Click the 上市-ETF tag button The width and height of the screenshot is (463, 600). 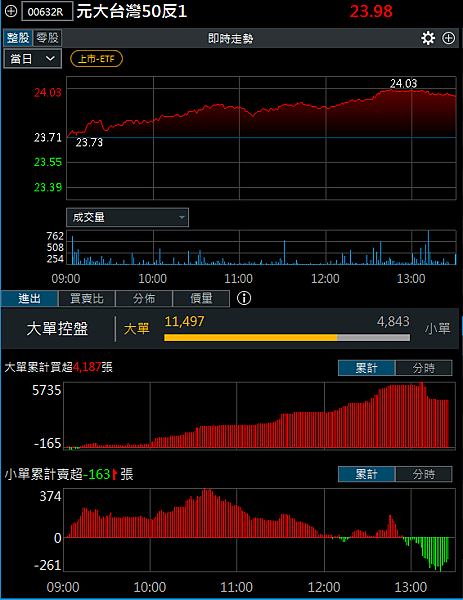pyautogui.click(x=96, y=59)
